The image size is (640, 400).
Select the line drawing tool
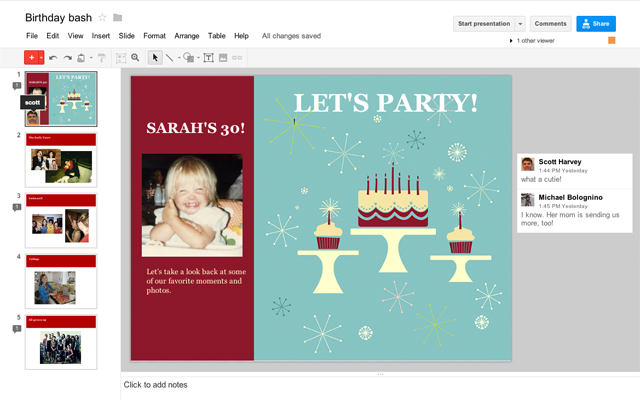169,58
